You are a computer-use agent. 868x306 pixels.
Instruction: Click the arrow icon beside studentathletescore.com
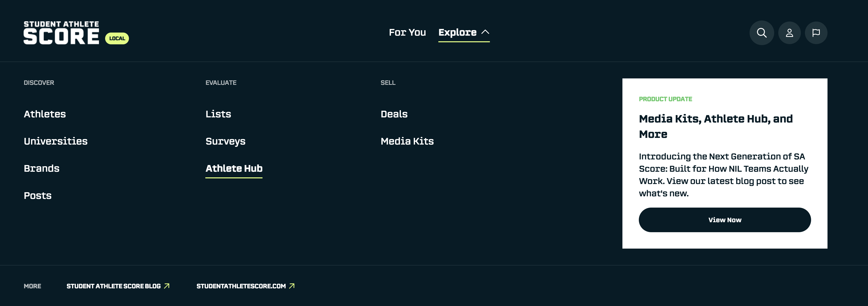point(292,286)
